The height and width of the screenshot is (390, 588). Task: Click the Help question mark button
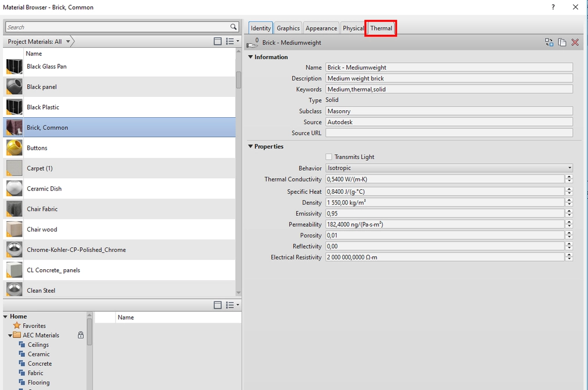[553, 7]
